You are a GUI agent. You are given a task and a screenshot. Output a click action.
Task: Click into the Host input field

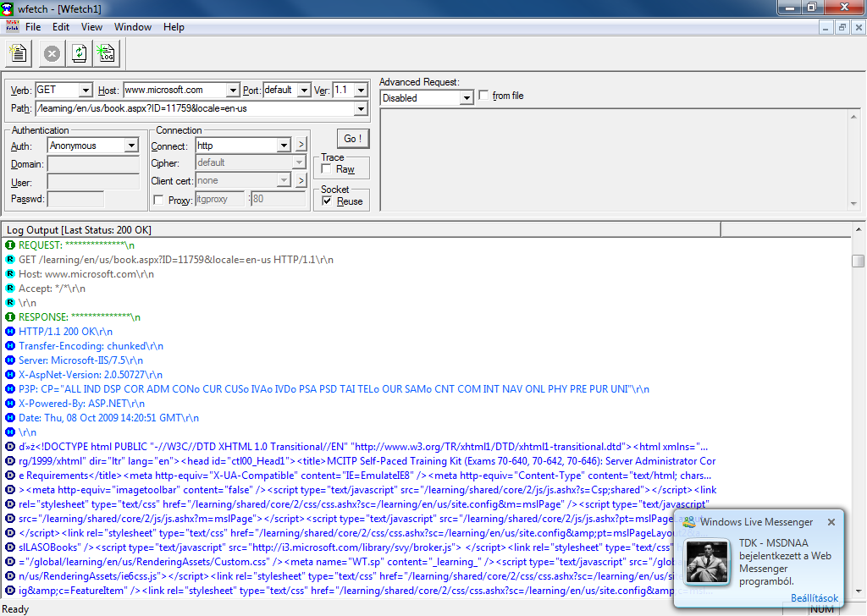coord(174,90)
